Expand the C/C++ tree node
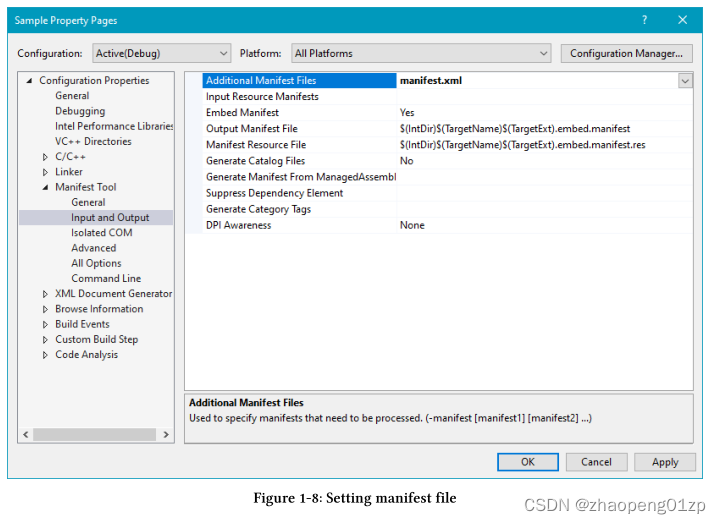The height and width of the screenshot is (524, 721). click(45, 157)
